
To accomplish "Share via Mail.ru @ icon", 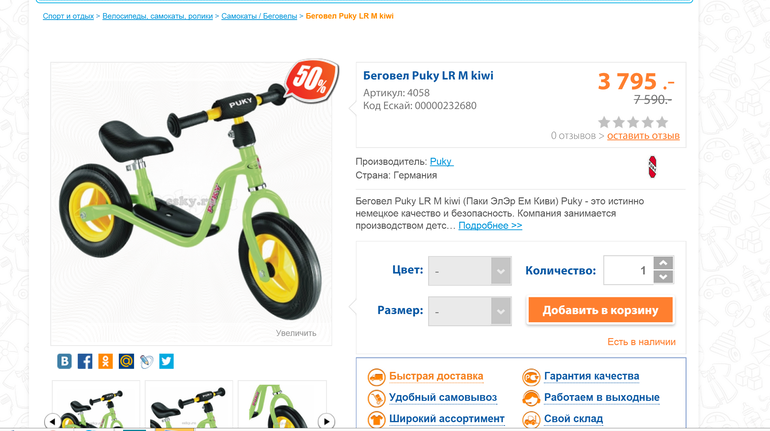I will (x=126, y=361).
